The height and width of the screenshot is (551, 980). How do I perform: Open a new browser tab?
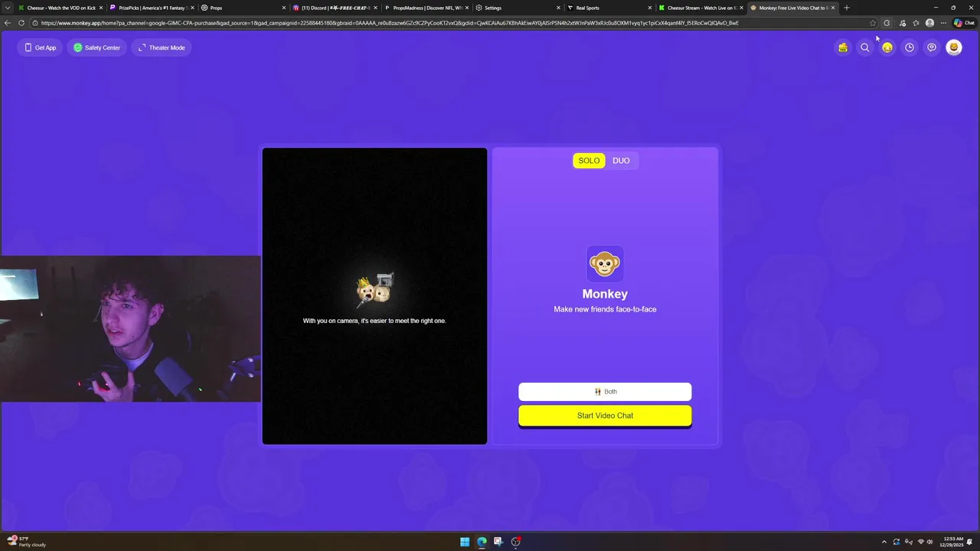pyautogui.click(x=847, y=8)
